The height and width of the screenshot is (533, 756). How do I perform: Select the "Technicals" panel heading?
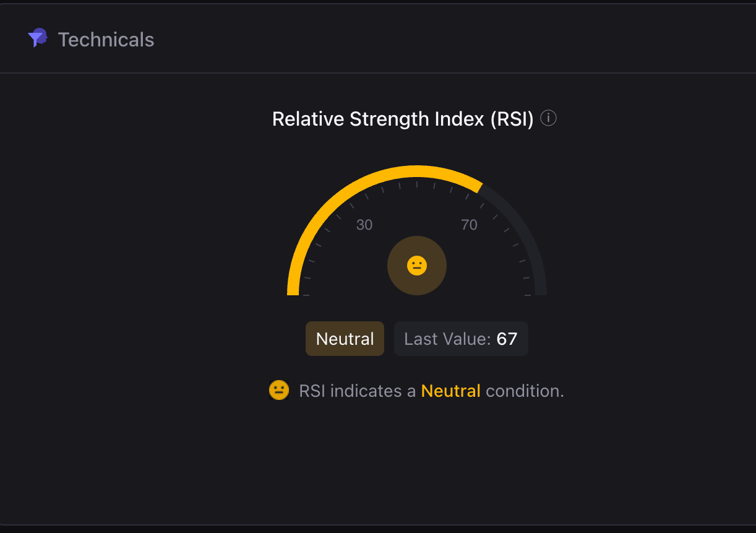(x=106, y=40)
